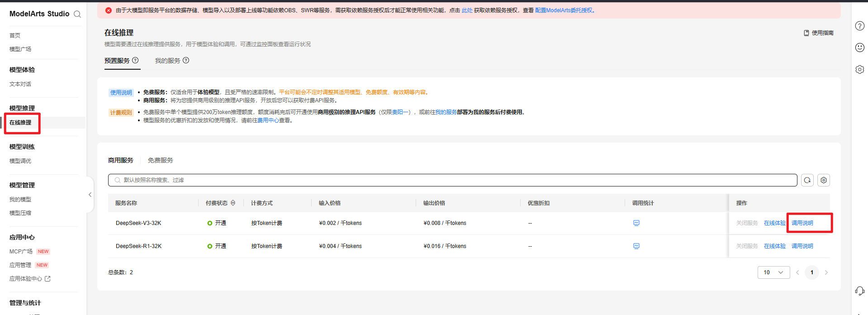Click the ¥0.002 / 千tokens input price
Image resolution: width=868 pixels, height=315 pixels.
pos(340,223)
